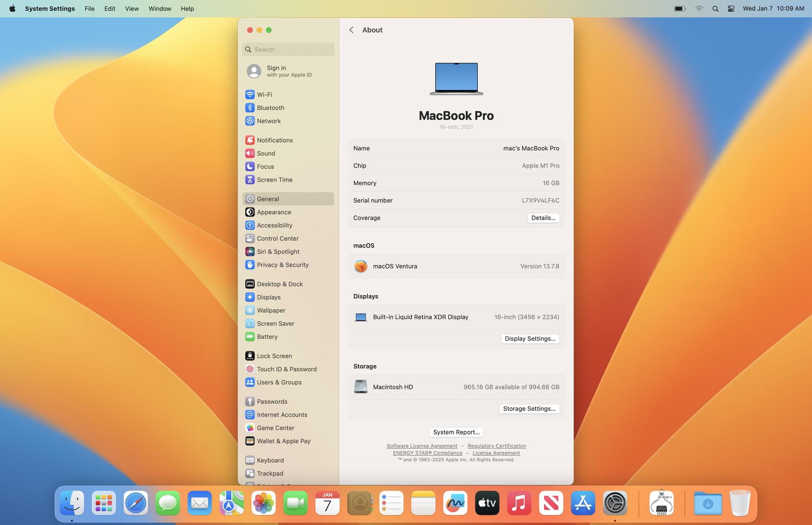Open the Window menu
This screenshot has height=525, width=812.
tap(159, 9)
